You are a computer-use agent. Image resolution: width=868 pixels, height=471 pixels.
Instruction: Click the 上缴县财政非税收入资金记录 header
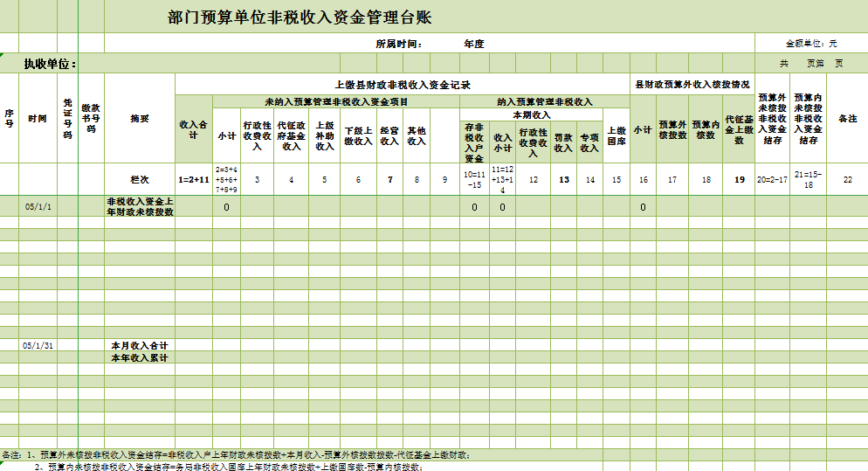click(403, 85)
